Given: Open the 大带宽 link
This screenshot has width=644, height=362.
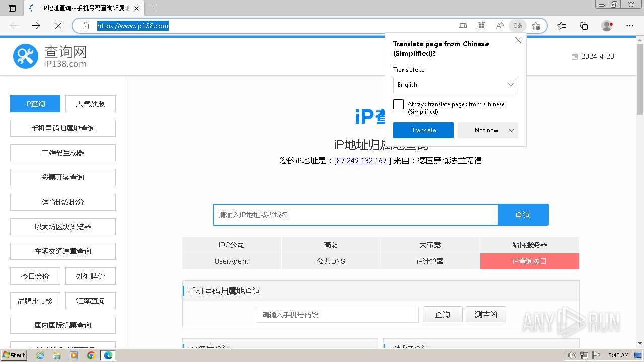Looking at the screenshot, I should (x=430, y=245).
